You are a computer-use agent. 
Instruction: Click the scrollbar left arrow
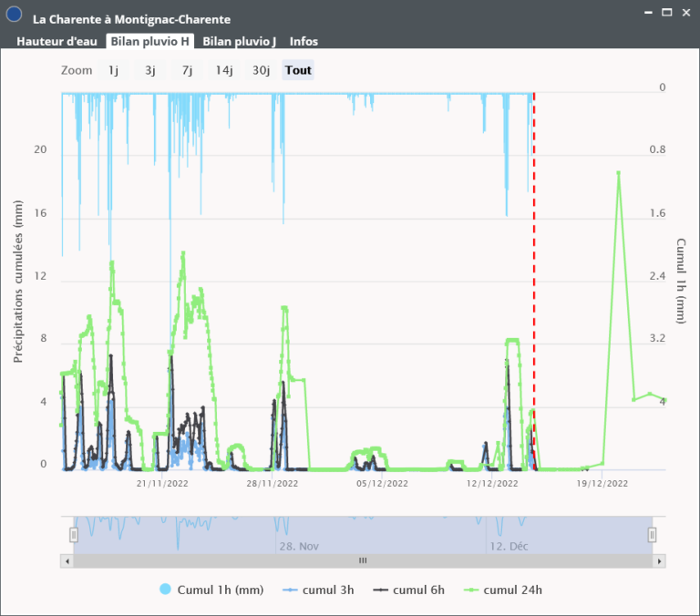point(67,561)
